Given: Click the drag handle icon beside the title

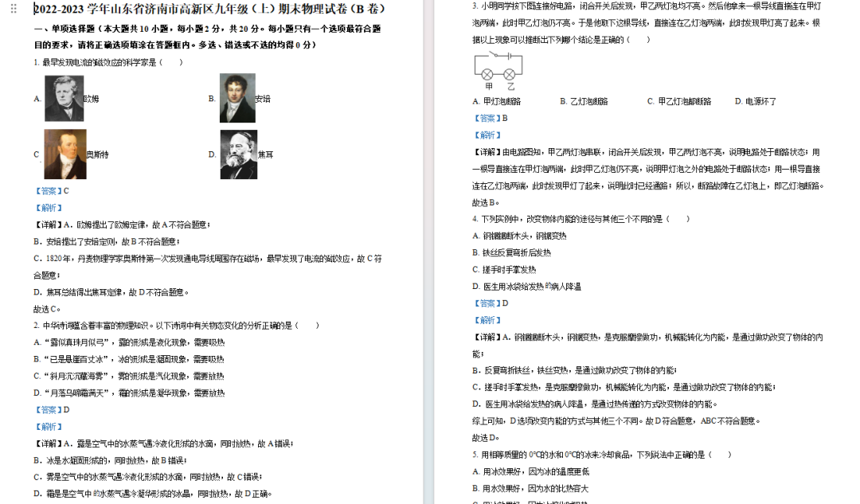Looking at the screenshot, I should pos(13,9).
